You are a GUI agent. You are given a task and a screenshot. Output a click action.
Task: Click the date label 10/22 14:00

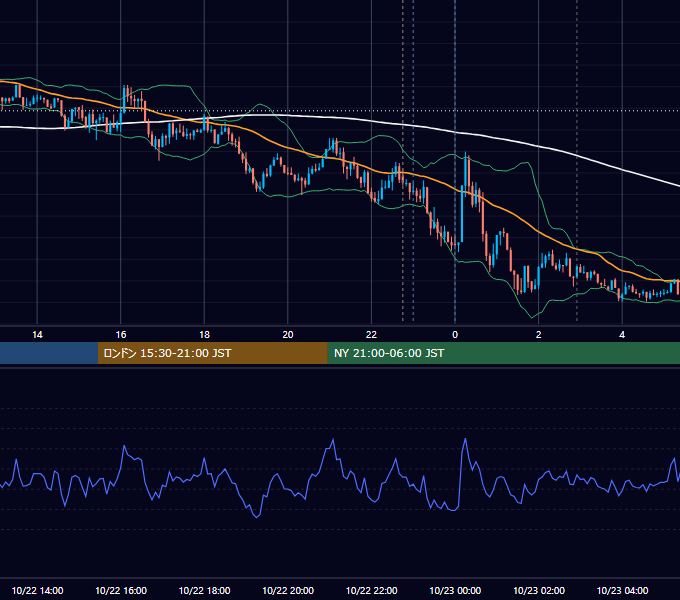(37, 590)
